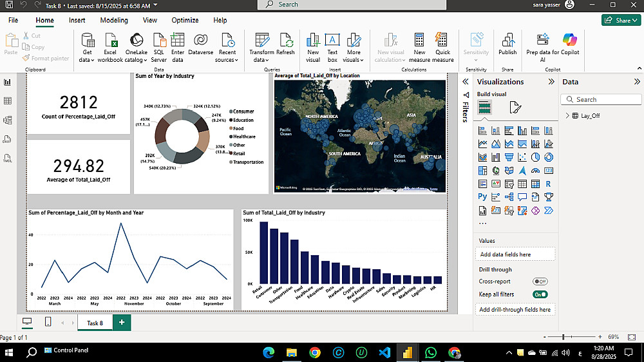Click the Quick measure icon

pyautogui.click(x=442, y=41)
